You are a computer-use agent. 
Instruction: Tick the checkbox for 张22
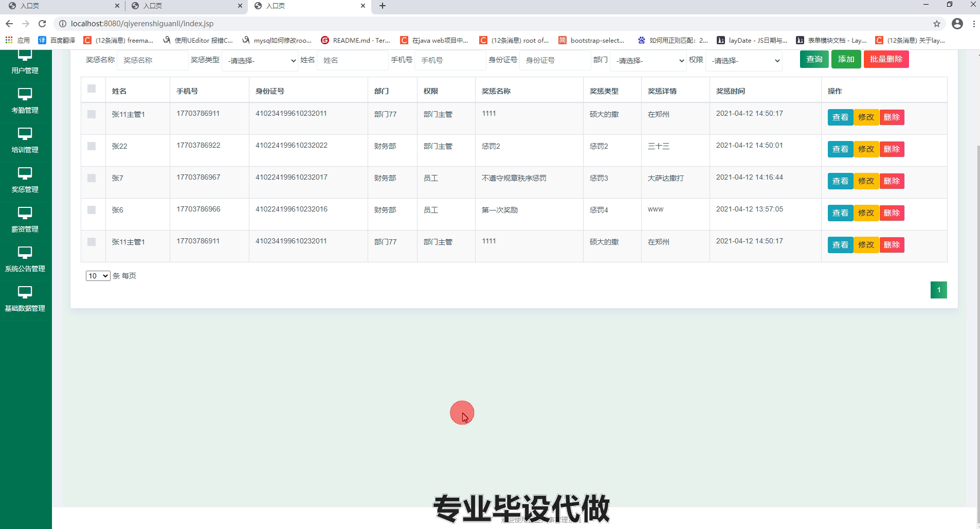point(92,146)
